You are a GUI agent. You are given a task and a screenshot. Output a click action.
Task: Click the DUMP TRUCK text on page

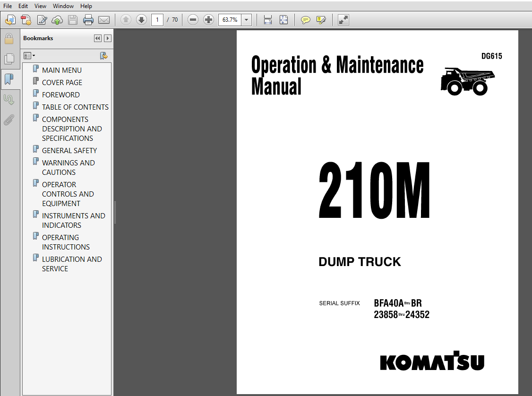point(360,262)
